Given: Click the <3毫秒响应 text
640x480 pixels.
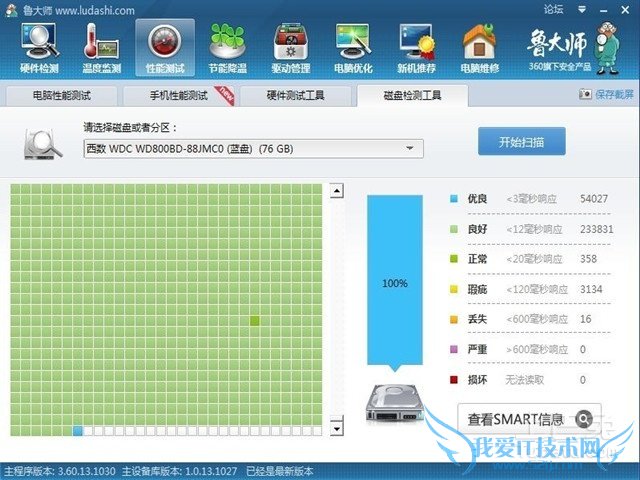Looking at the screenshot, I should tap(531, 199).
